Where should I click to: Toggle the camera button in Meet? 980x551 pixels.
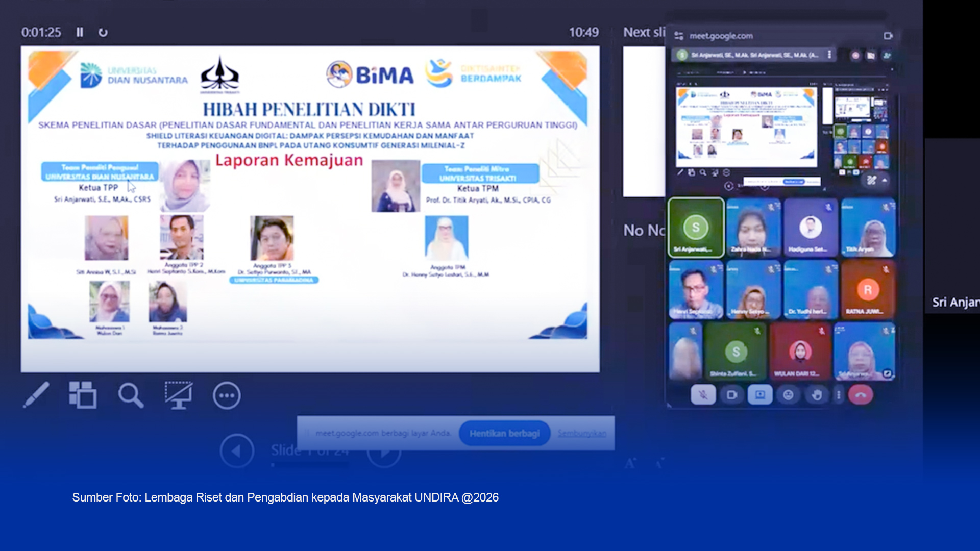click(731, 395)
